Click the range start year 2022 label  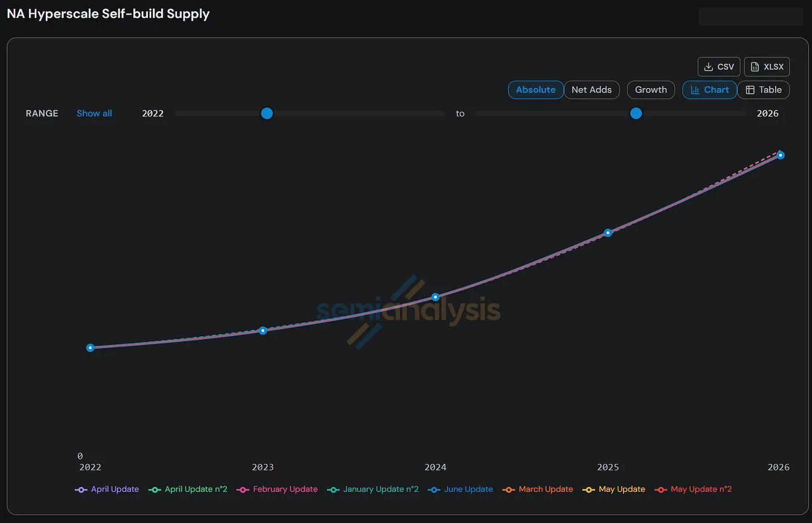point(153,113)
